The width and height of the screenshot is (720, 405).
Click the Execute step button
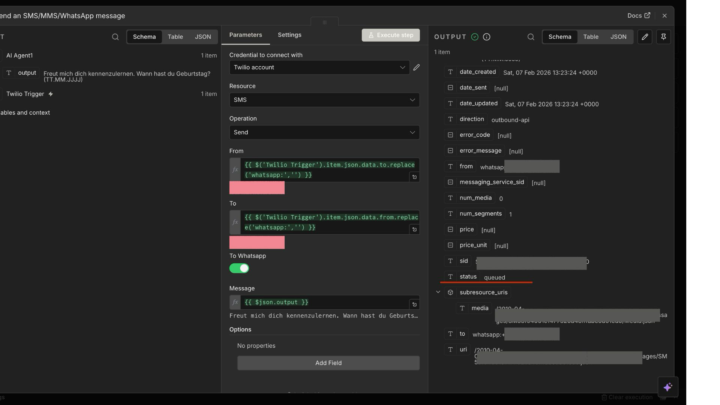[390, 35]
